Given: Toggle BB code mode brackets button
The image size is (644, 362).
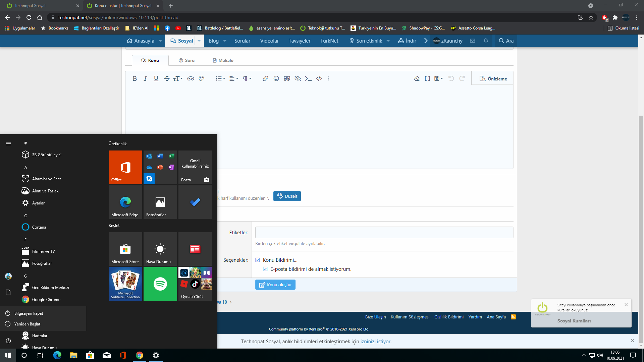Looking at the screenshot, I should click(x=427, y=78).
